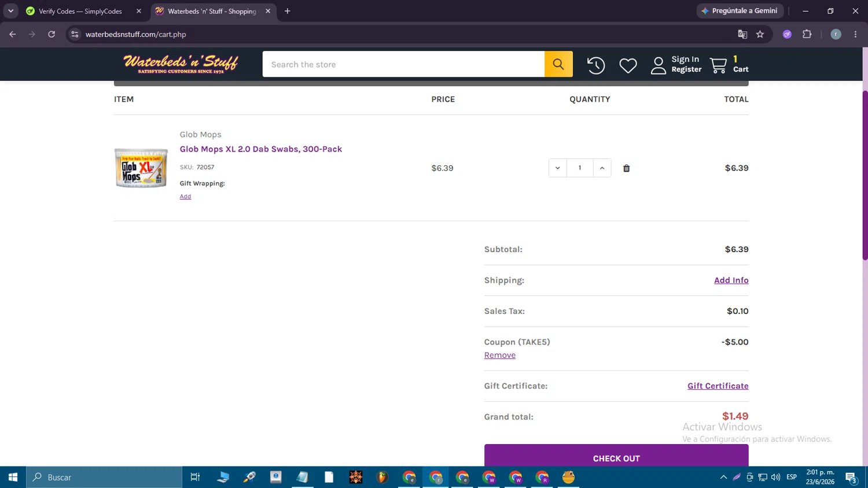This screenshot has width=868, height=488.
Task: Show hidden system tray icons
Action: [723, 477]
